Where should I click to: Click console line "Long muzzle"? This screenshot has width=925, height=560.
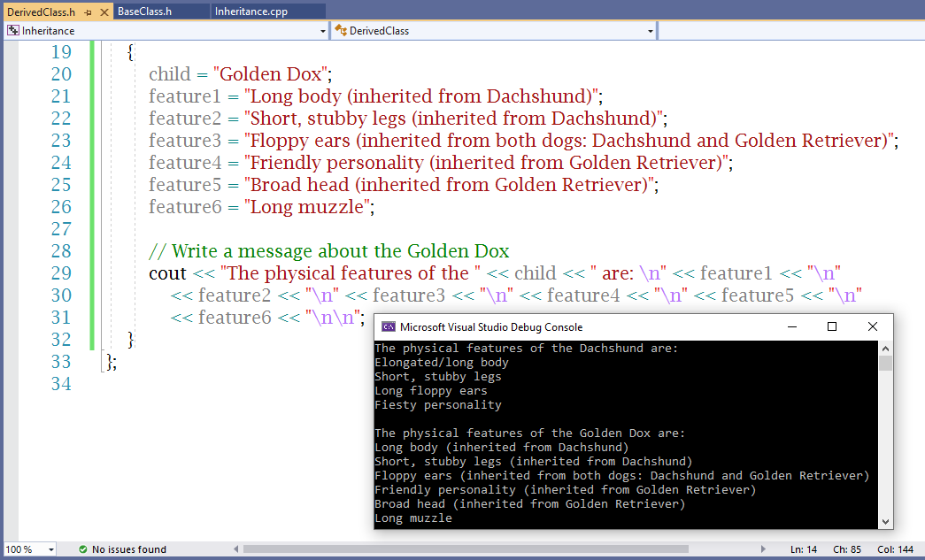pos(413,518)
